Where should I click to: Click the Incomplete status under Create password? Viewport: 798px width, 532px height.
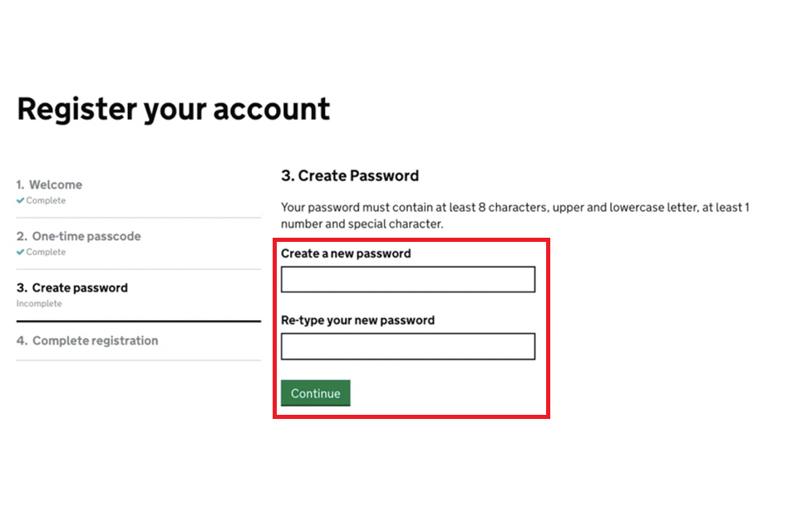tap(39, 304)
